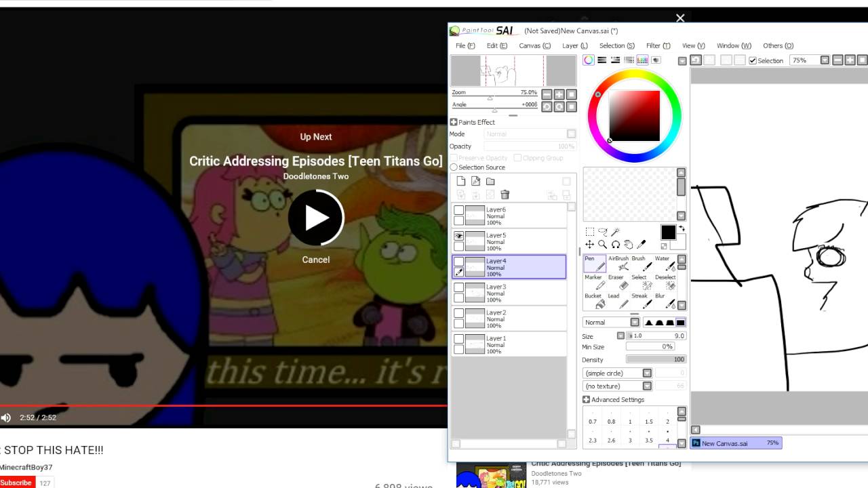Image resolution: width=868 pixels, height=488 pixels.
Task: Create a new layer folder
Action: [x=490, y=181]
